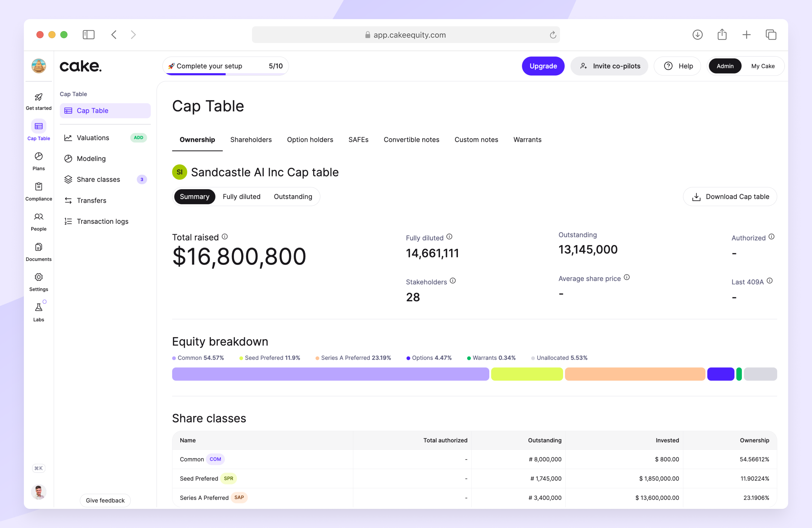Click the user profile photo avatar
Viewport: 812px width, 528px height.
click(39, 492)
